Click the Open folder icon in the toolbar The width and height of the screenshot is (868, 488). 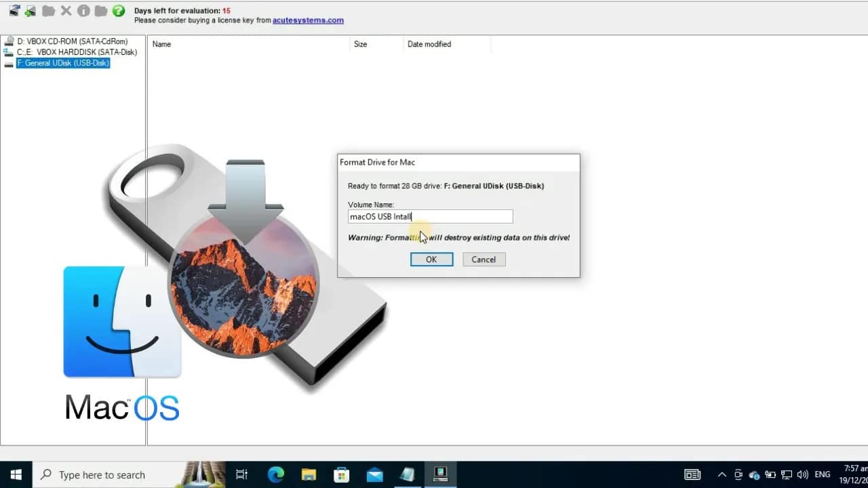47,11
